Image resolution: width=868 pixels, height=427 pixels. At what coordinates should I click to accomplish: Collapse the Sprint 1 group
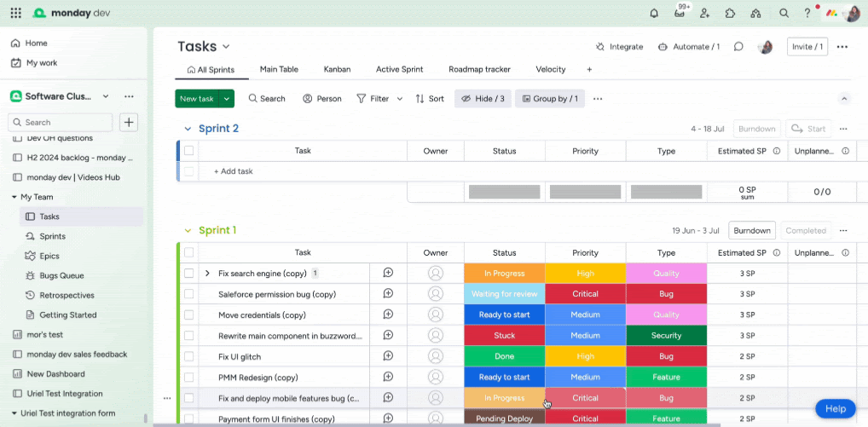tap(187, 231)
